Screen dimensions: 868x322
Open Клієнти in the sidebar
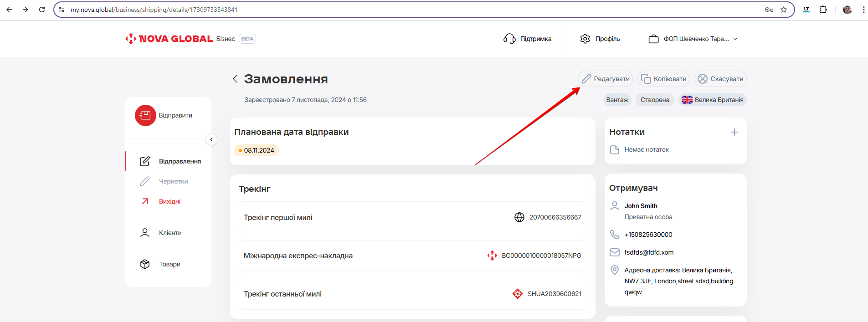coord(170,233)
